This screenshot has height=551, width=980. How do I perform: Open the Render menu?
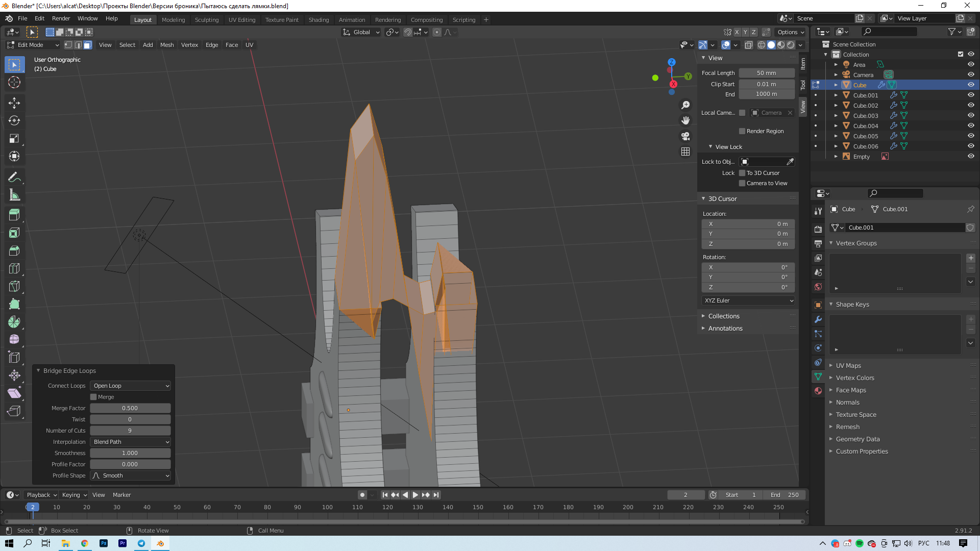61,18
